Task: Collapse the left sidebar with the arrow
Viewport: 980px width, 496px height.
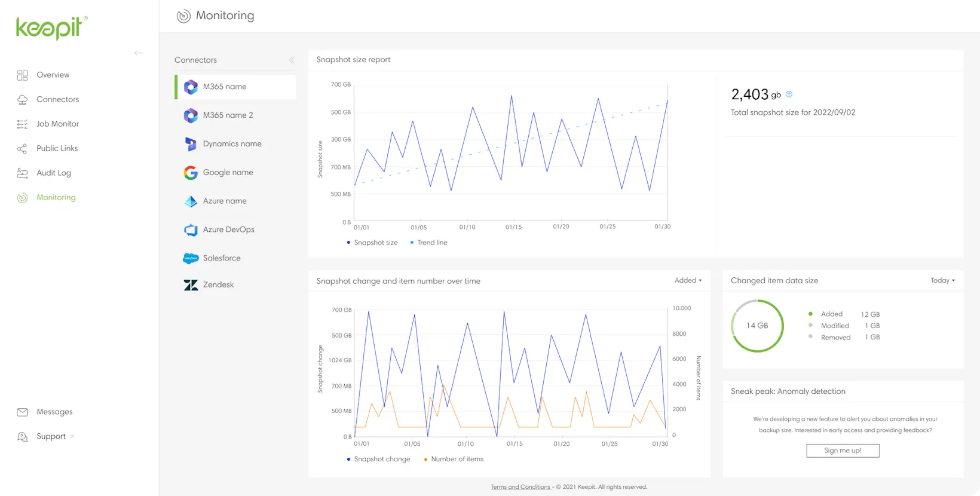Action: [x=139, y=53]
